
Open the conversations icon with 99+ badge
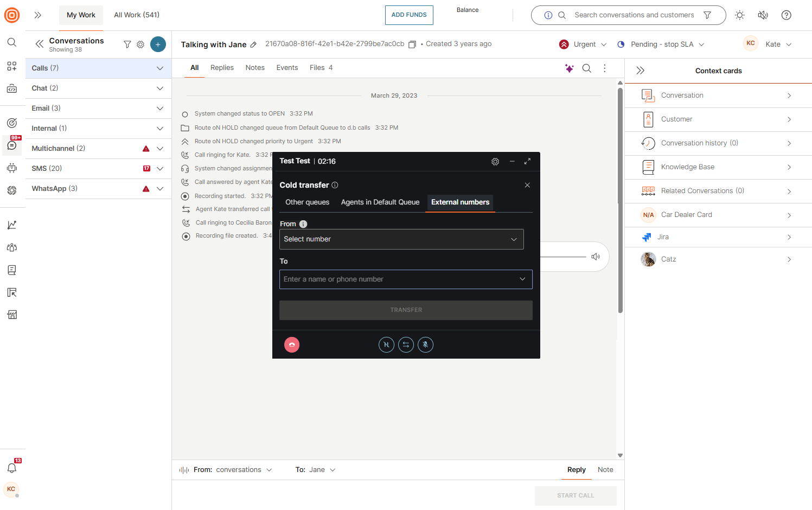[12, 145]
